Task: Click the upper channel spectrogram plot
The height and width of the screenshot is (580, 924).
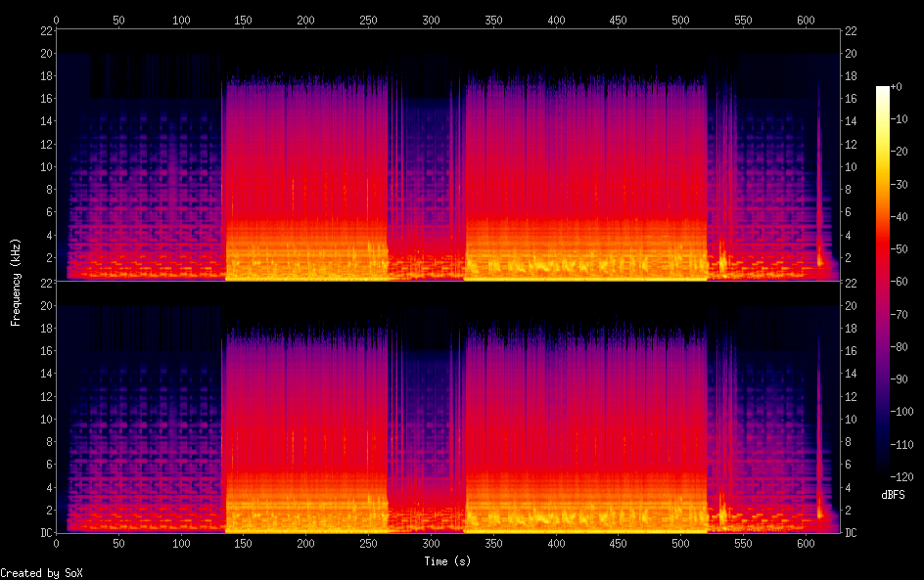Action: pos(448,155)
